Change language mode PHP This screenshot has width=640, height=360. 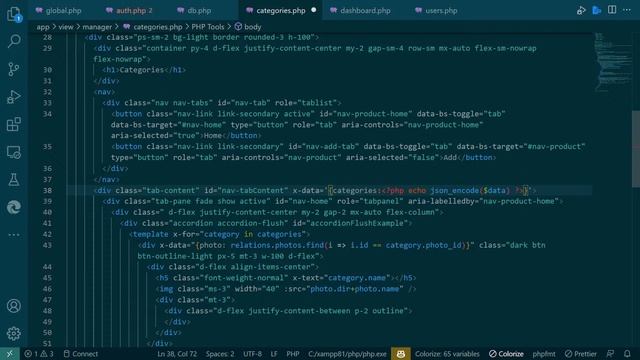click(293, 354)
